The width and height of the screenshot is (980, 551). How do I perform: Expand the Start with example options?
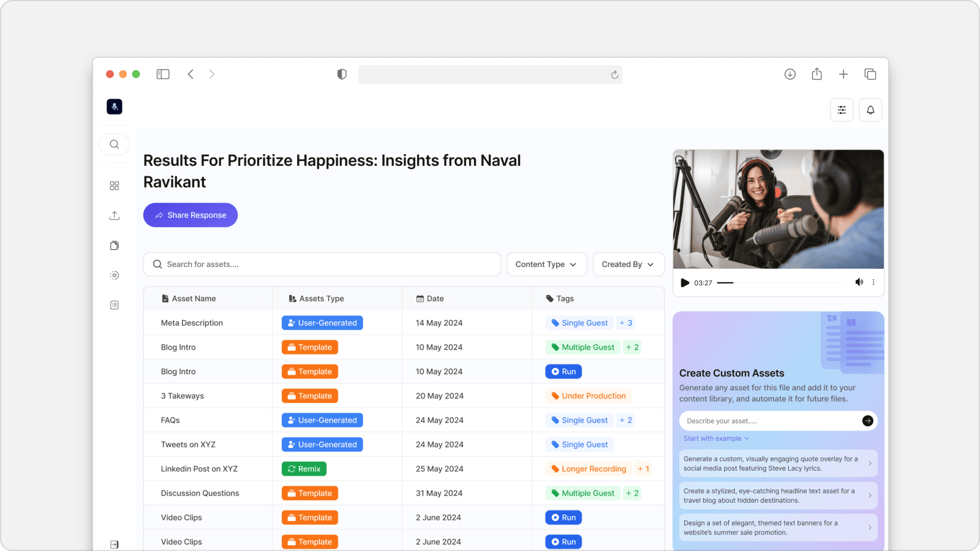point(716,438)
